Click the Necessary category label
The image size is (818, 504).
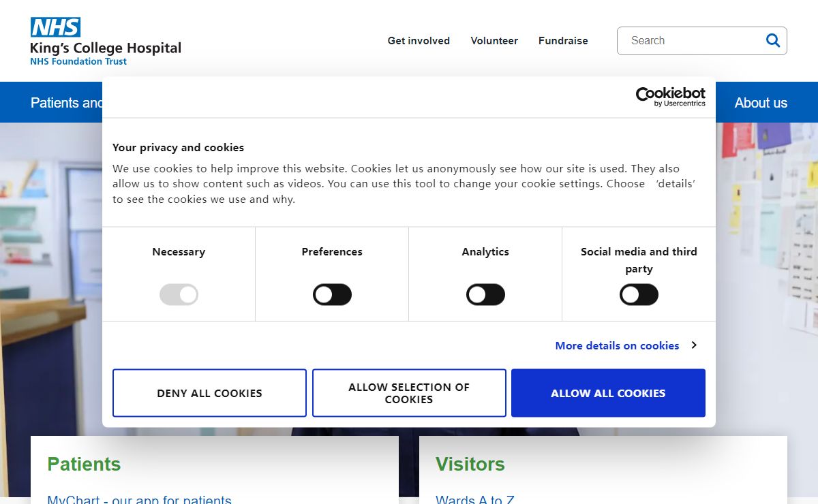[x=179, y=252]
